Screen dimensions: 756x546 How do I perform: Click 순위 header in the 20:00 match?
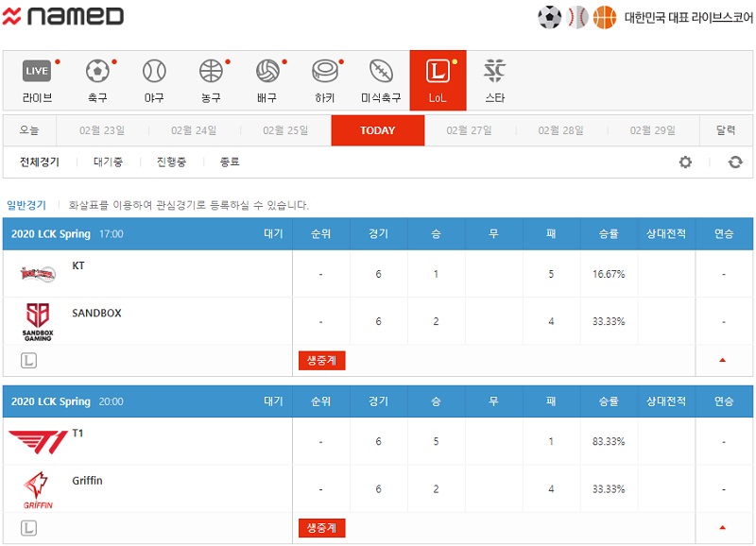point(320,401)
